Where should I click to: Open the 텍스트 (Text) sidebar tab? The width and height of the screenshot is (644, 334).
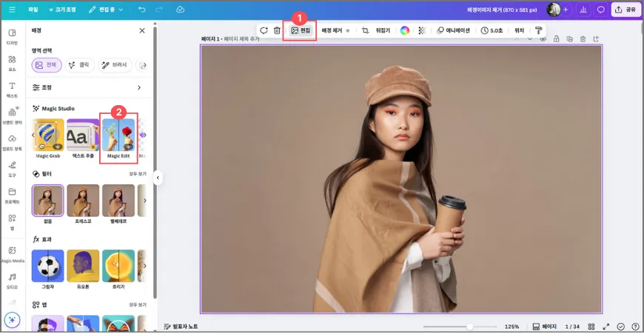tap(13, 89)
